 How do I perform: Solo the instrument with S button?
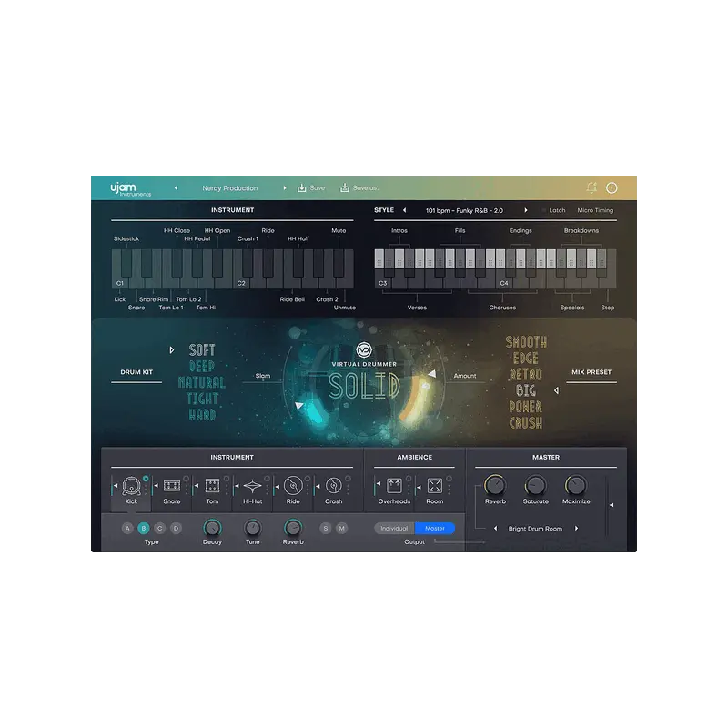[326, 529]
